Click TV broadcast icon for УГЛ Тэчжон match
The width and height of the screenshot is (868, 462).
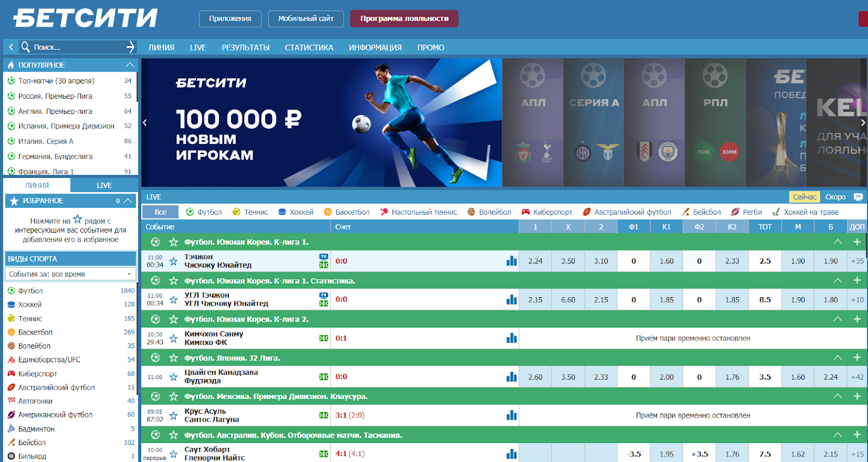[324, 295]
